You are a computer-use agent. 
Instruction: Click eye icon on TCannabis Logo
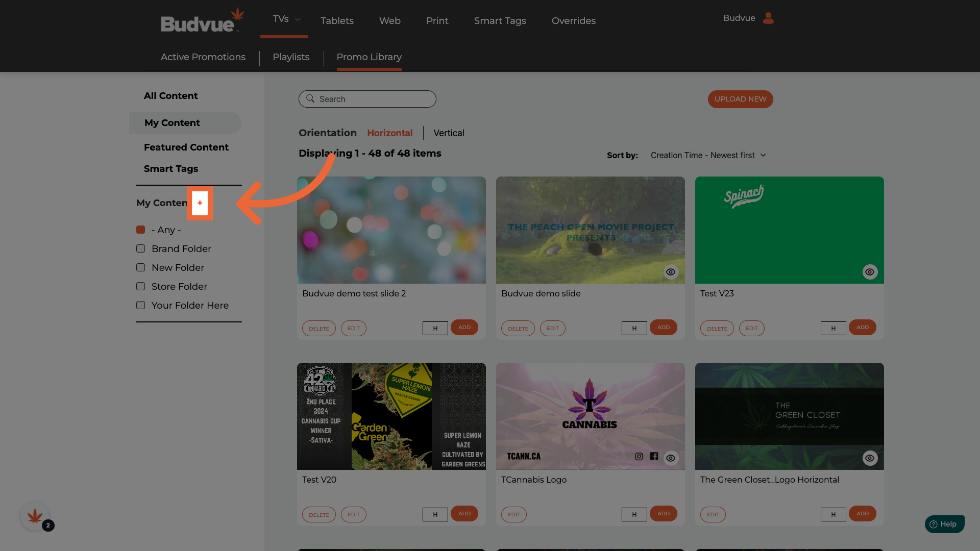coord(671,458)
